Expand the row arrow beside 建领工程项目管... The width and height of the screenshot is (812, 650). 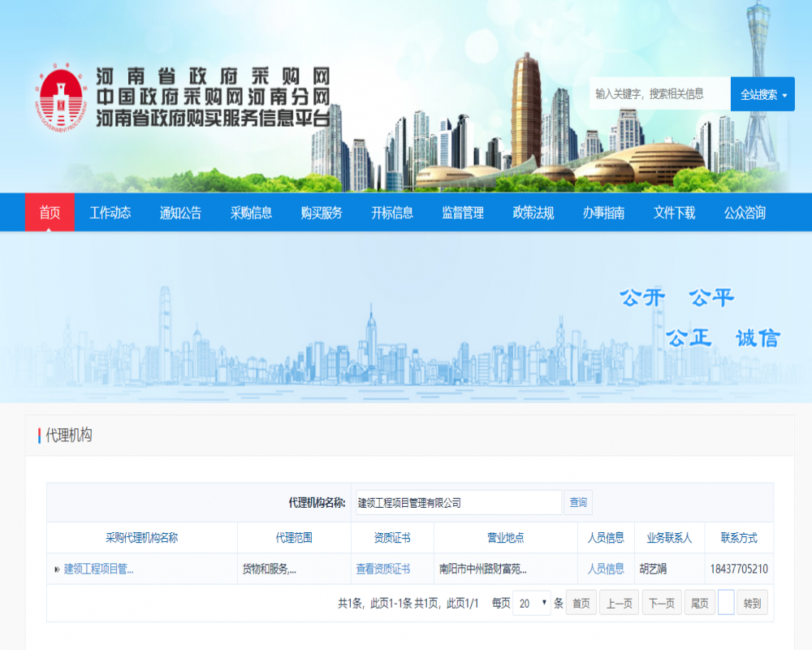57,570
